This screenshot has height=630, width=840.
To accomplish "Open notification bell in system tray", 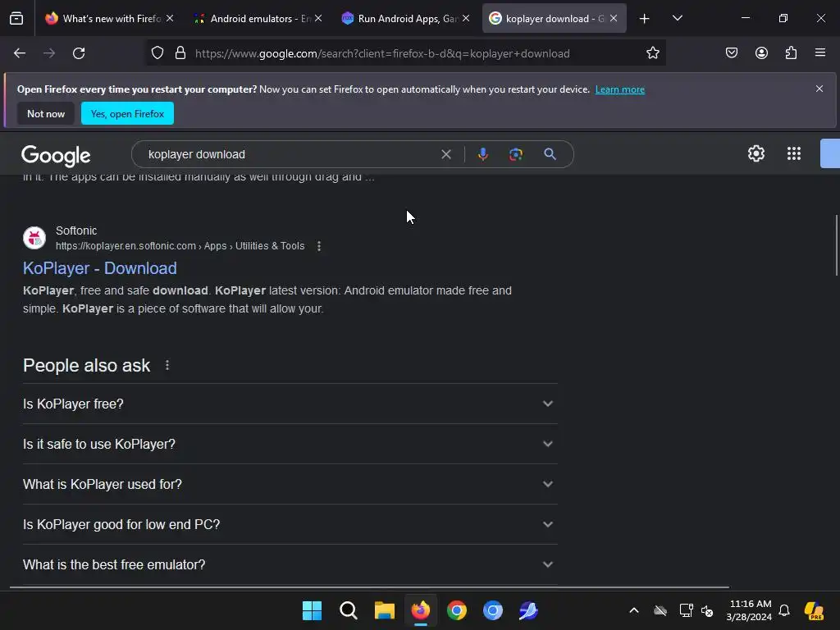I will tap(784, 610).
